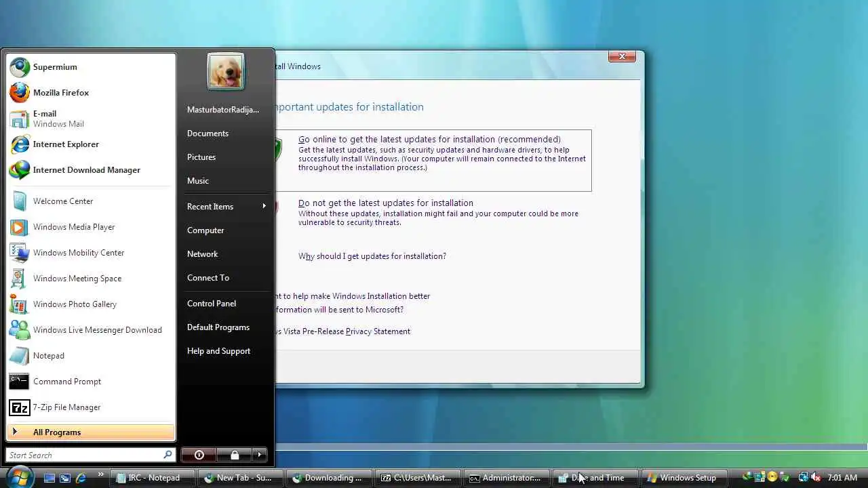The image size is (868, 488).
Task: Open Connect To from Start menu
Action: (x=226, y=278)
